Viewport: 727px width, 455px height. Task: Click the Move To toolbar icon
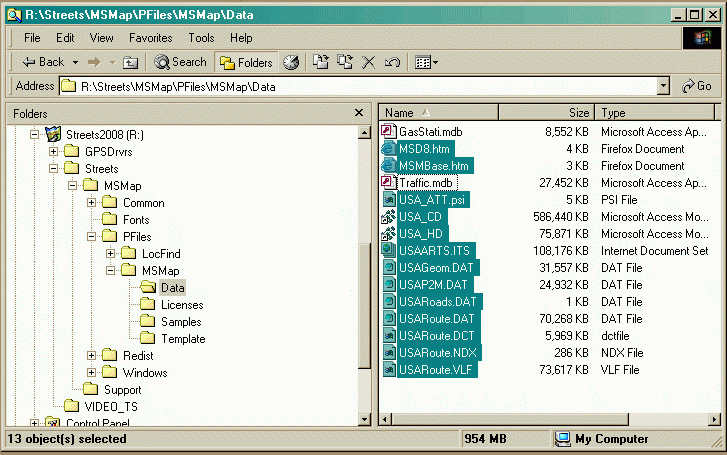click(x=320, y=62)
